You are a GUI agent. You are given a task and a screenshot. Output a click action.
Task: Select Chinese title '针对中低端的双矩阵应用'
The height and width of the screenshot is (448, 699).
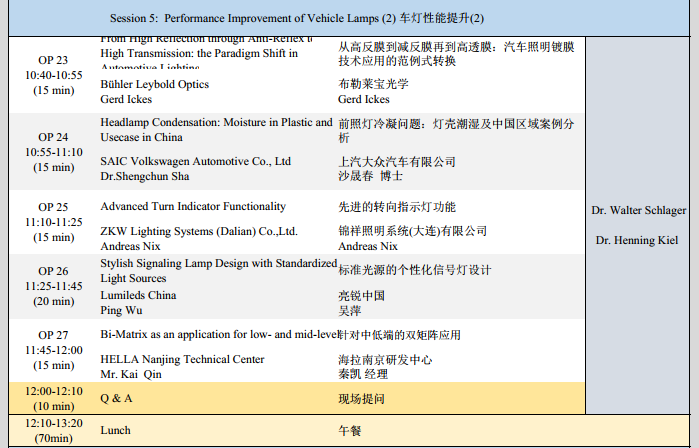coord(399,335)
